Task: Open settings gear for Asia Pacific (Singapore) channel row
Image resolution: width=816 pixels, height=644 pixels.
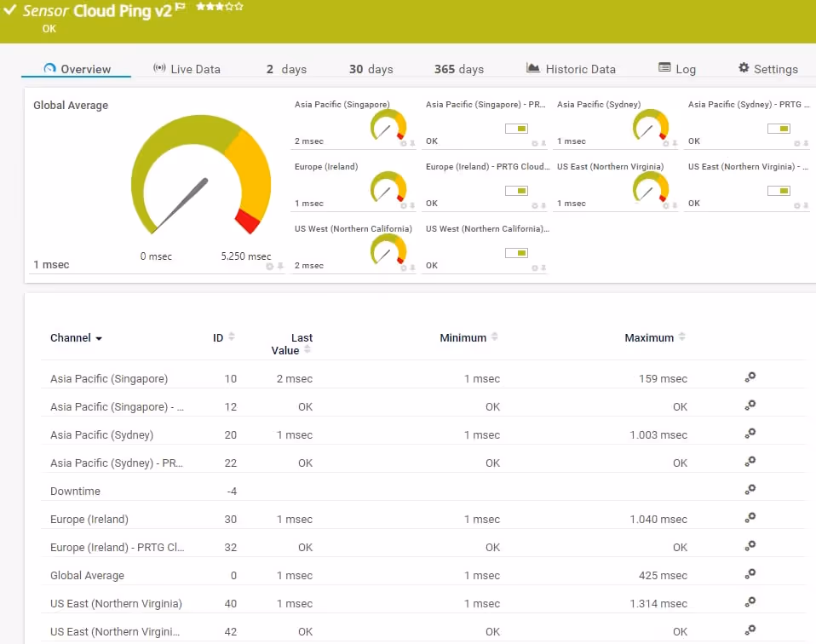Action: [750, 378]
